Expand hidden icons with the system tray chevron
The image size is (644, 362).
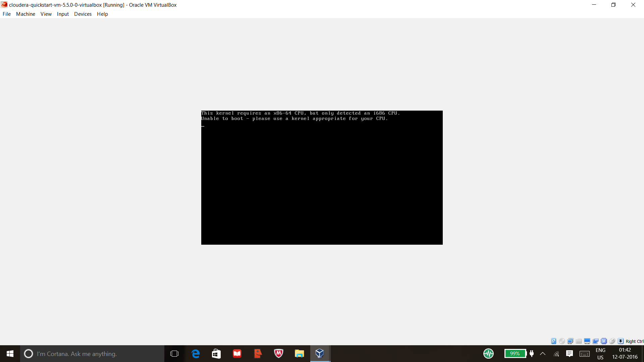543,354
